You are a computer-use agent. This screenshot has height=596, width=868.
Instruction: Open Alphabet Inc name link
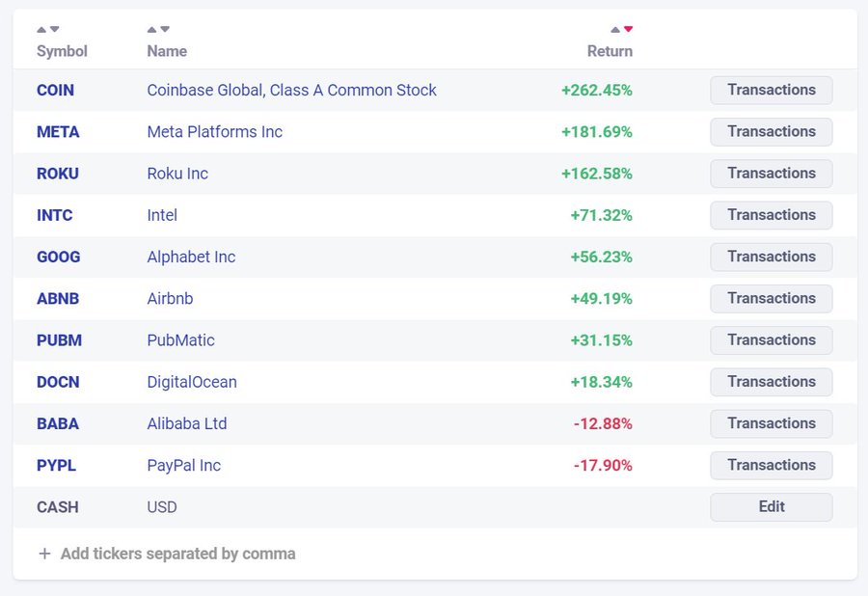click(x=191, y=257)
